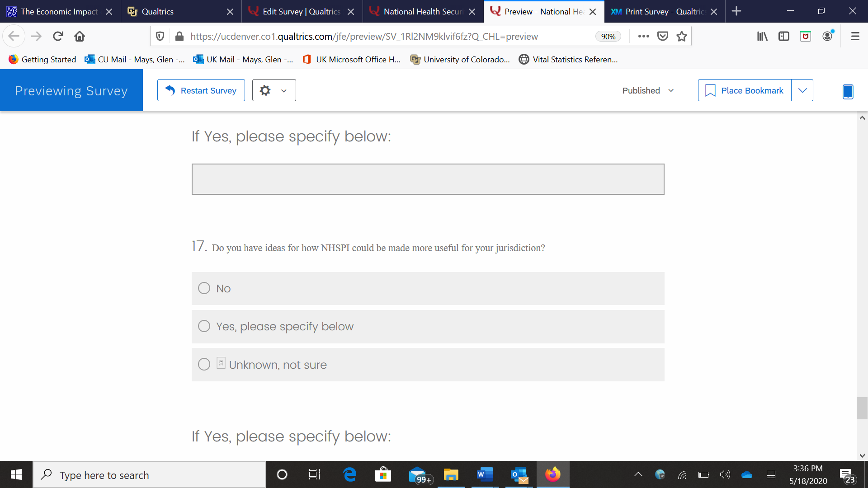This screenshot has height=488, width=868.
Task: Click the mobile preview phone icon
Action: (x=848, y=91)
